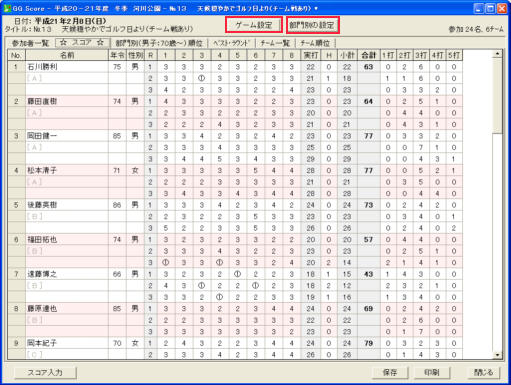The image size is (511, 385).
Task: Click the 合計 column header
Action: [x=368, y=55]
